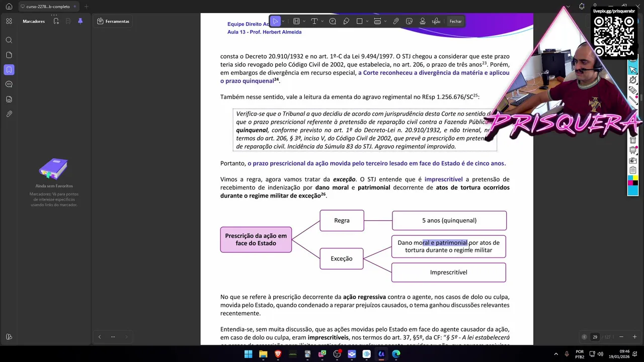Open the search panel magnifier
644x362 pixels.
point(9,40)
